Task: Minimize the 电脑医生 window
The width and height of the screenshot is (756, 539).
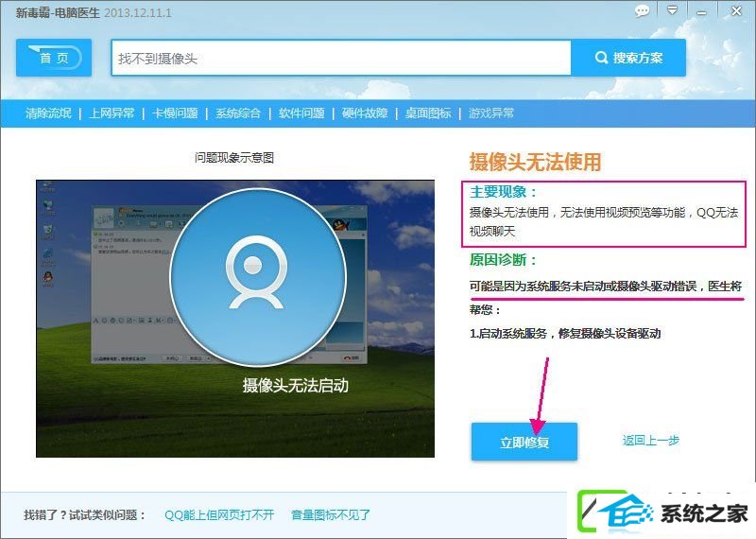Action: [x=701, y=11]
